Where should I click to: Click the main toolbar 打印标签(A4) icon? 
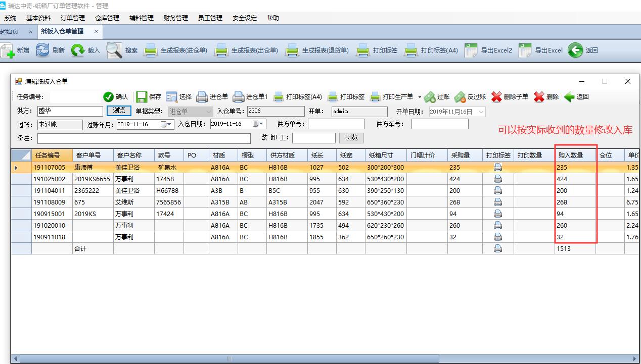click(x=411, y=50)
